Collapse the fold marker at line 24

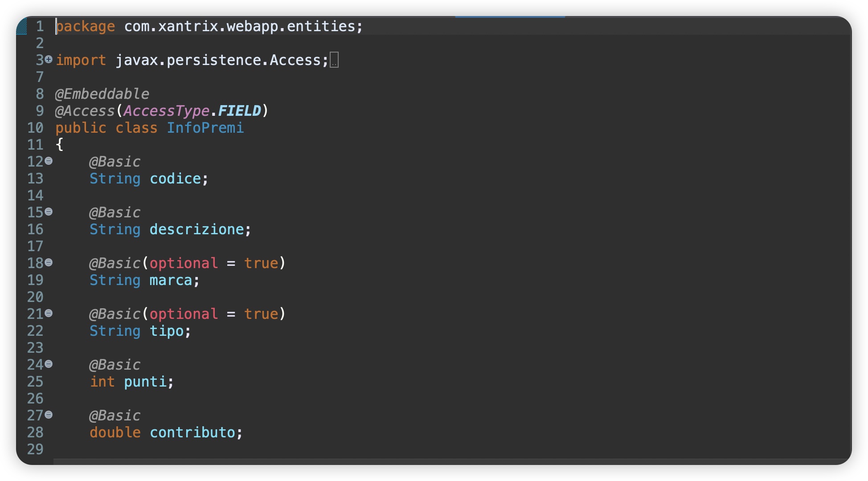pyautogui.click(x=49, y=364)
